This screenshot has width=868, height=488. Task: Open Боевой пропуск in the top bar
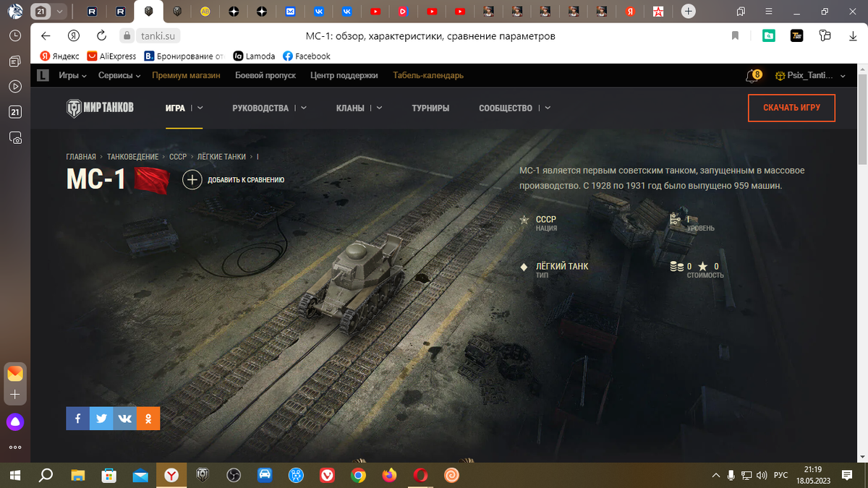tap(265, 75)
